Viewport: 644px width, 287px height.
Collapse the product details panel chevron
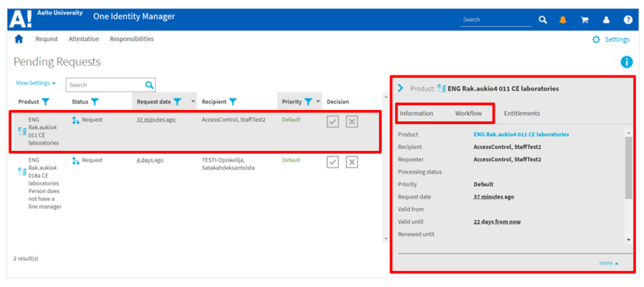click(400, 88)
